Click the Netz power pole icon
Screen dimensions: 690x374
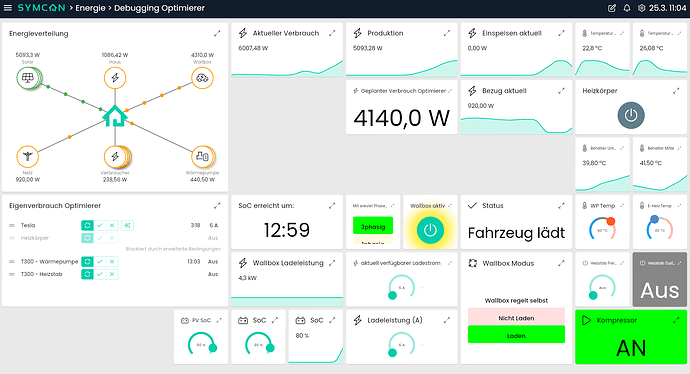27,156
